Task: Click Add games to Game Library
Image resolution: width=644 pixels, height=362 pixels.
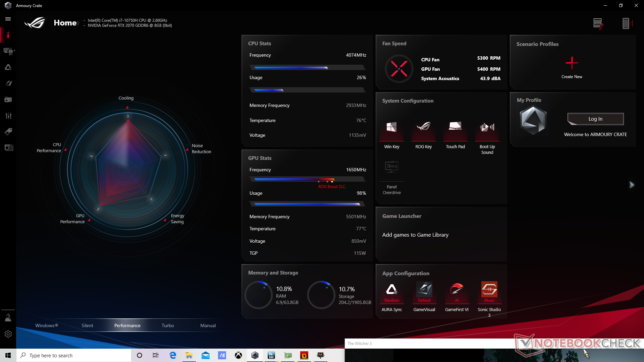Action: (x=415, y=235)
